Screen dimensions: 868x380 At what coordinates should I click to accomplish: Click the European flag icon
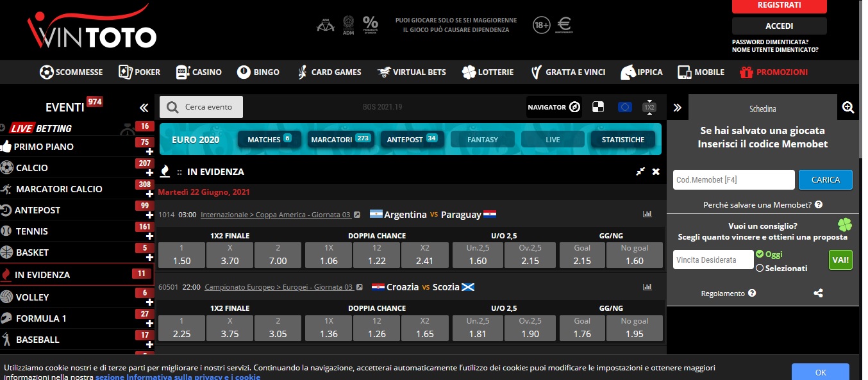(624, 107)
